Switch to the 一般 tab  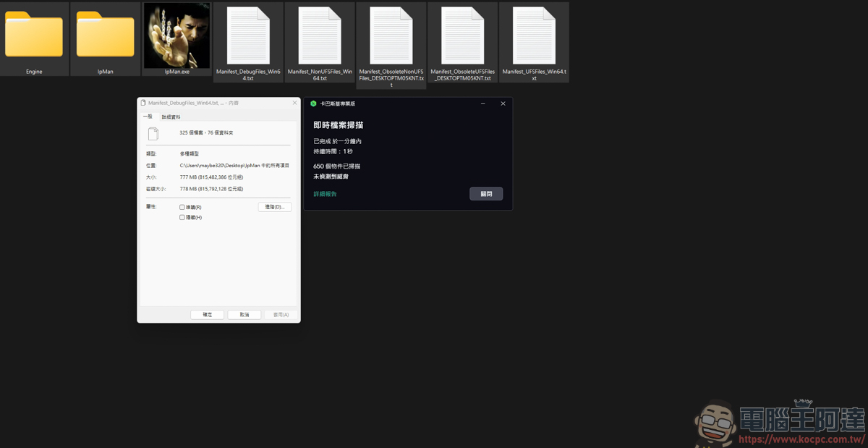coord(148,116)
